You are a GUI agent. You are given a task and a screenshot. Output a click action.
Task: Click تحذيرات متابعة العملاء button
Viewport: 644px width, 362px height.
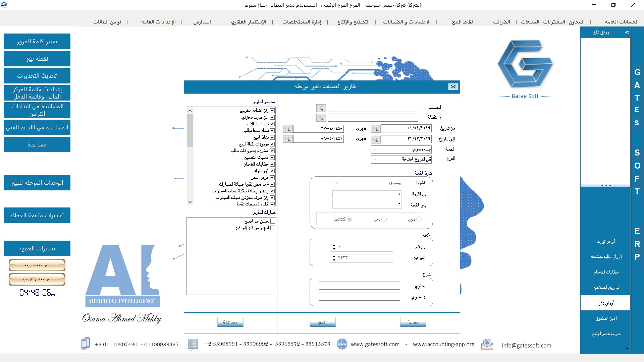37,215
